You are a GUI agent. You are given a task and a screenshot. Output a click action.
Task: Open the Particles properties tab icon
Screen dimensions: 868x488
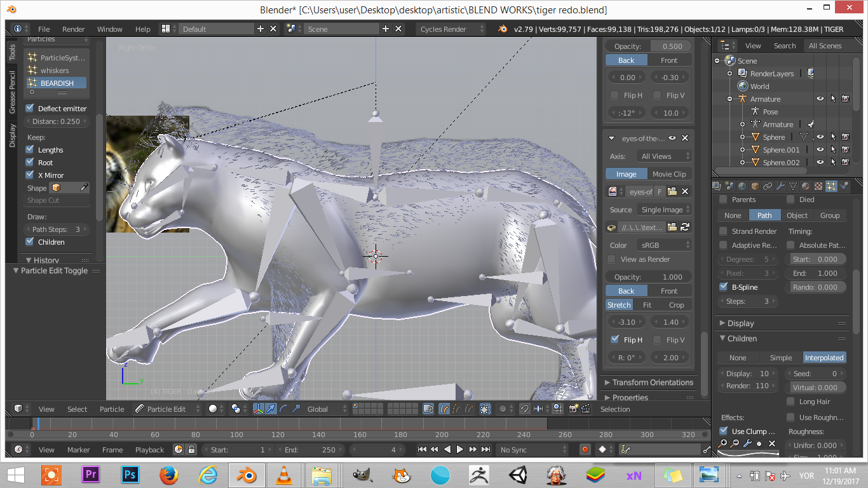[831, 186]
